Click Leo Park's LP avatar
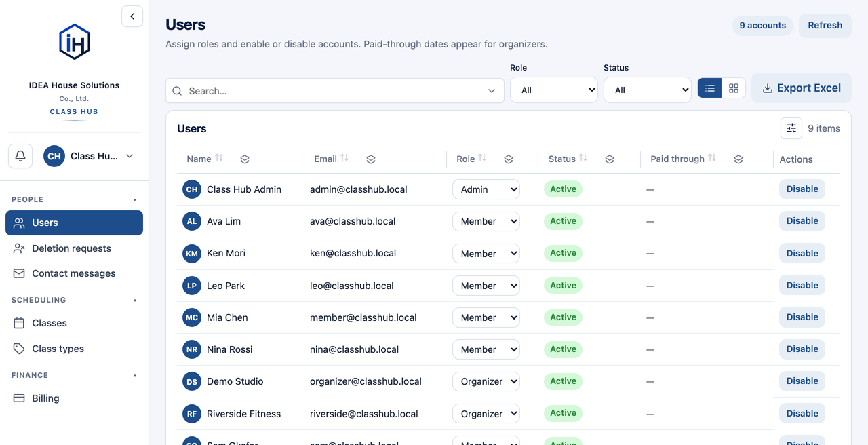 click(x=192, y=286)
